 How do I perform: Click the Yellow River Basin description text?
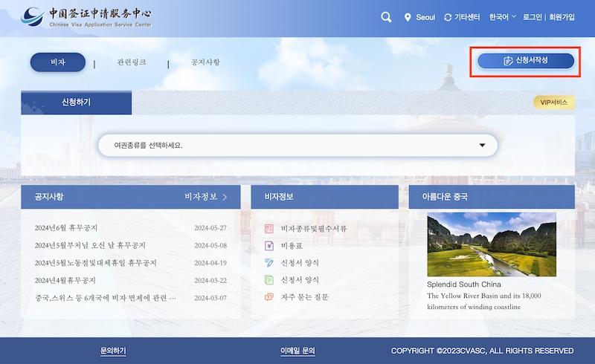(484, 301)
